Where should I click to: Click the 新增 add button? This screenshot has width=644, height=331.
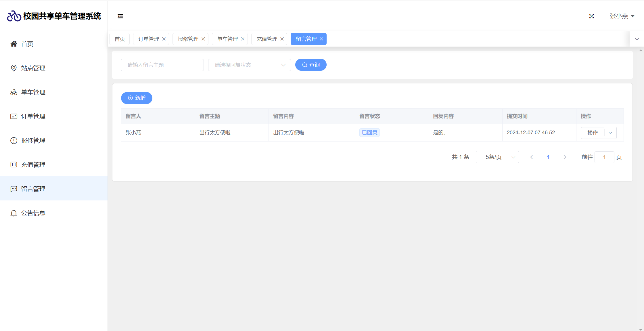tap(137, 98)
